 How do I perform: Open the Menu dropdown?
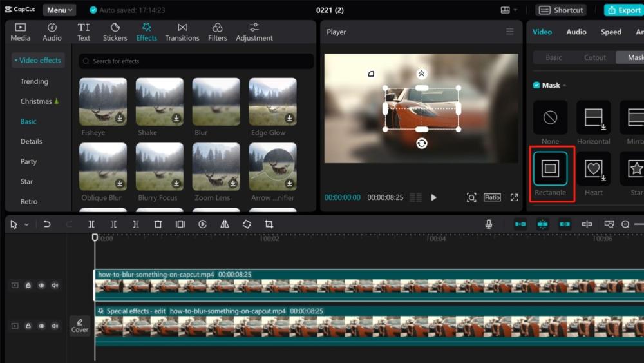tap(59, 10)
